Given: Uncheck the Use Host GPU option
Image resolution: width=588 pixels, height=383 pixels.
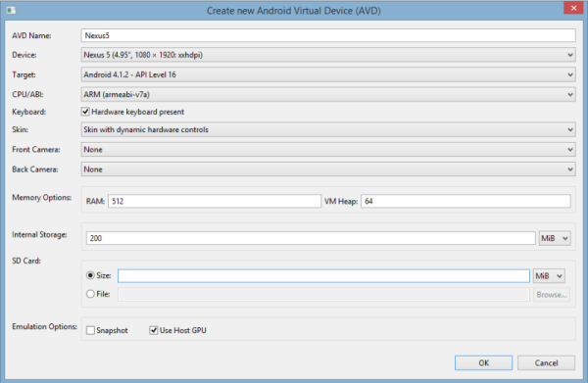Looking at the screenshot, I should (154, 330).
